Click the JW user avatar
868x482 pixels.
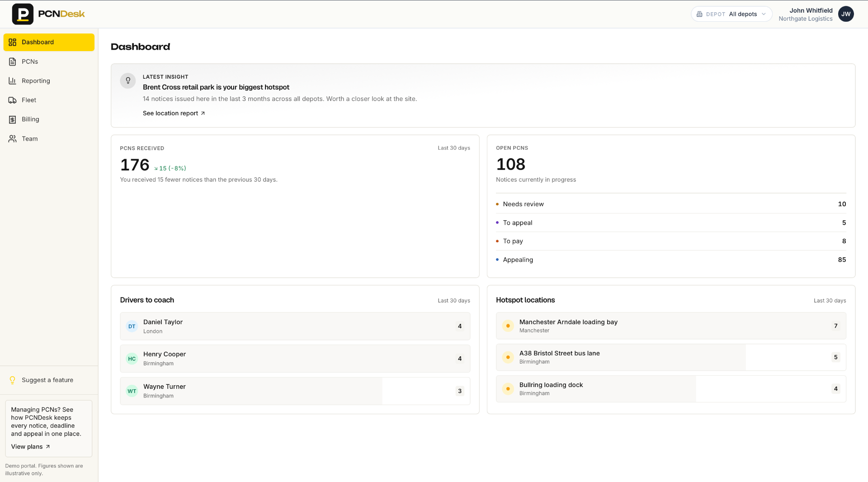coord(846,14)
